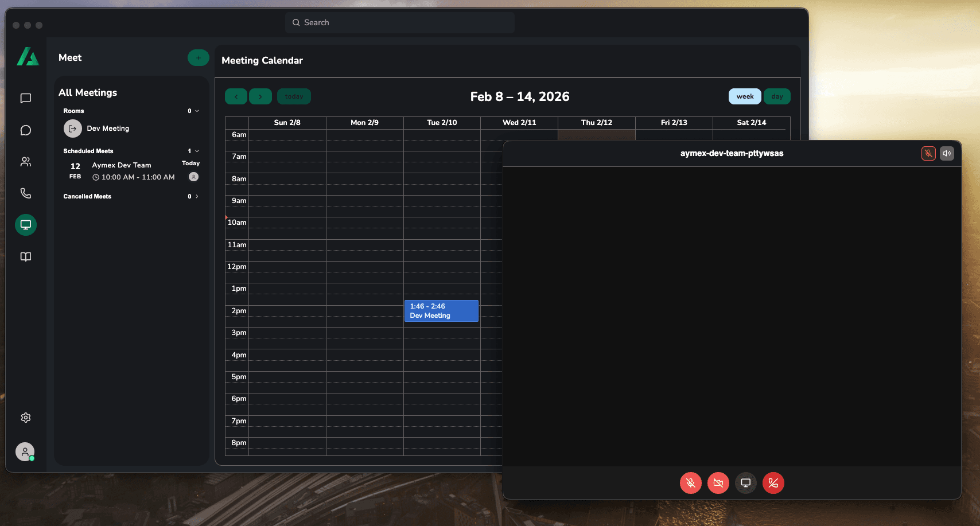
Task: Hang up the call
Action: [x=773, y=483]
